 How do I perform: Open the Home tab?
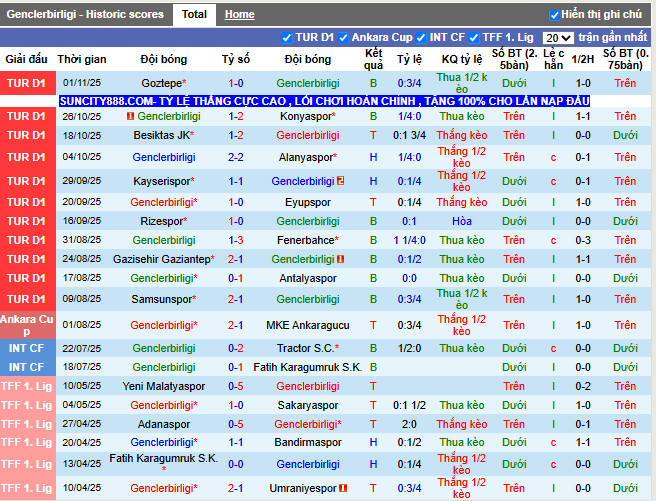click(239, 15)
